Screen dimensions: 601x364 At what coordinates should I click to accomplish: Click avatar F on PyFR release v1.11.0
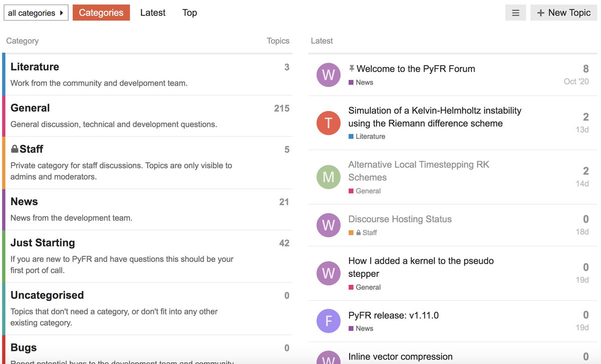tap(329, 321)
